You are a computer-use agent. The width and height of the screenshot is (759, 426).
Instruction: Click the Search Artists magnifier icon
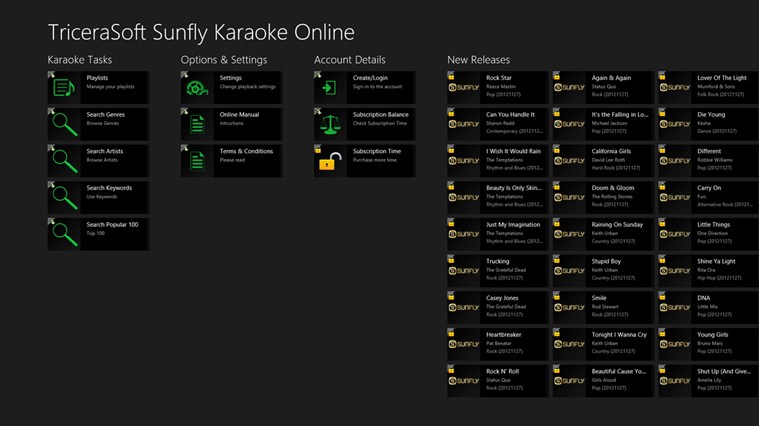65,161
